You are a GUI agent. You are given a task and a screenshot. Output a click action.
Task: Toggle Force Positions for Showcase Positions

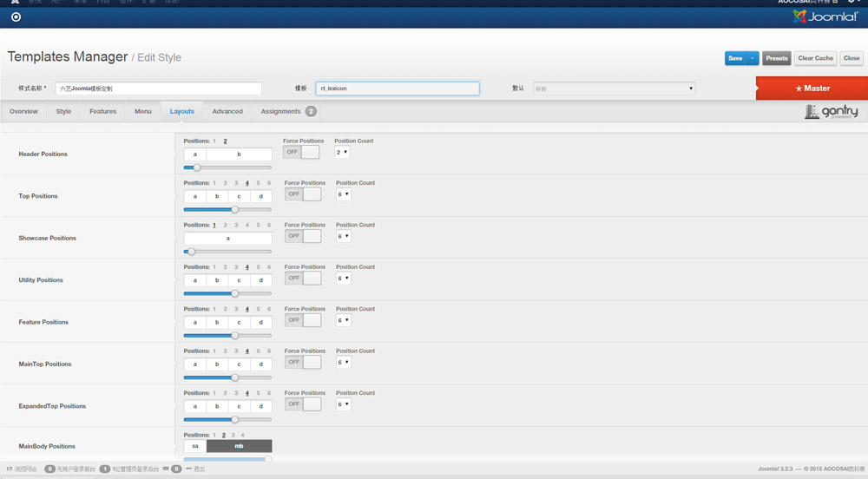coord(303,236)
